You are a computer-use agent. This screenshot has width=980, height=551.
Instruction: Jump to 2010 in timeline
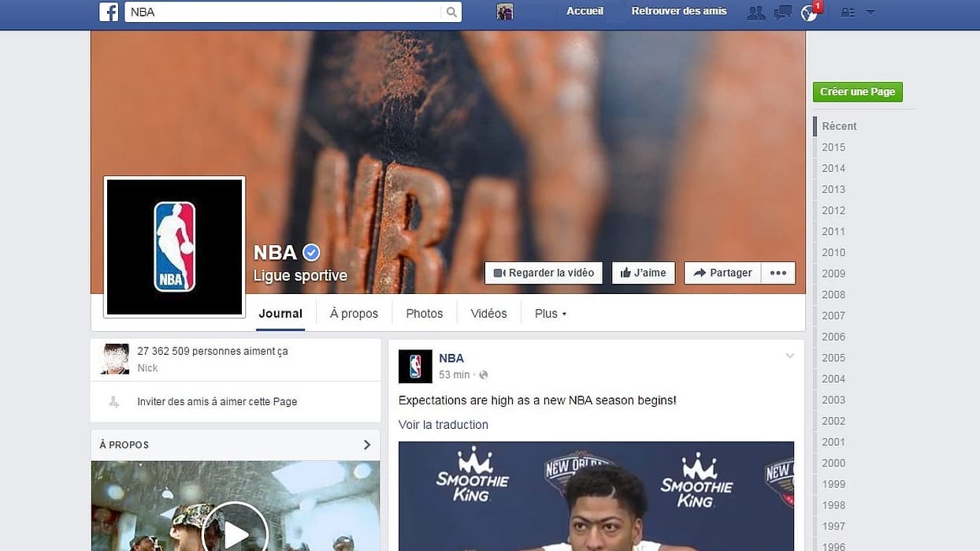click(833, 252)
